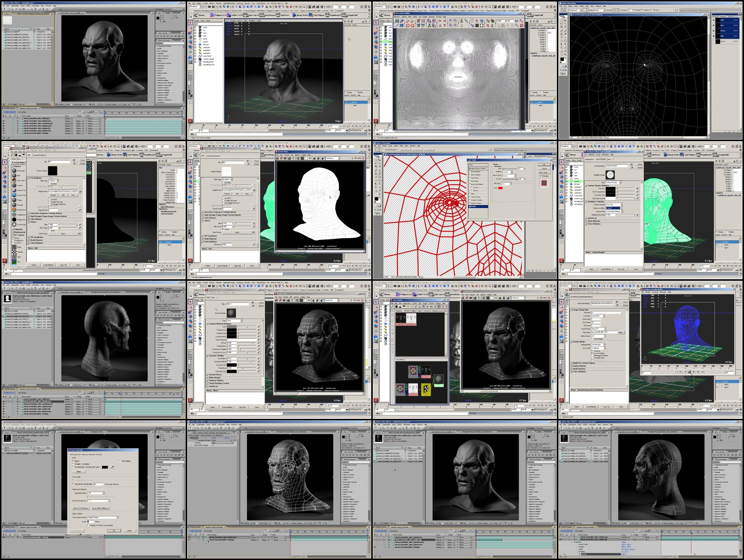The width and height of the screenshot is (744, 560).
Task: Click the Guess 3:2 Pulldown button
Action: 81,508
